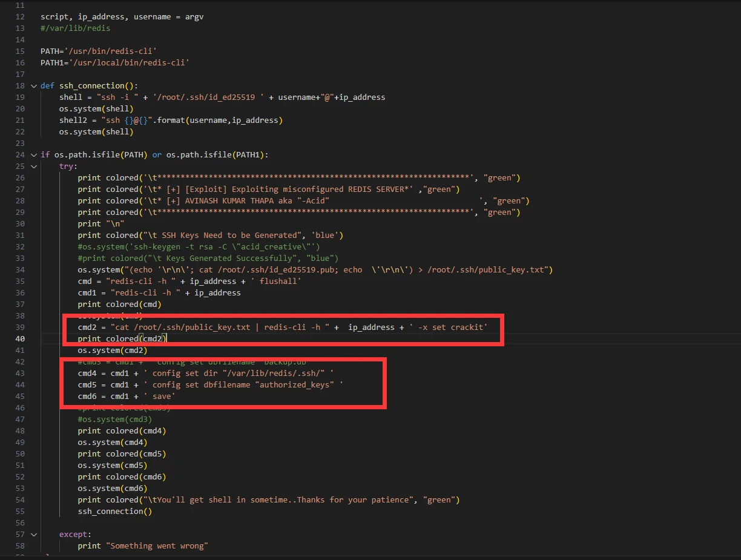This screenshot has height=560, width=741.
Task: Click the commented 'ssh-keygen -t rsa' line
Action: pyautogui.click(x=199, y=246)
